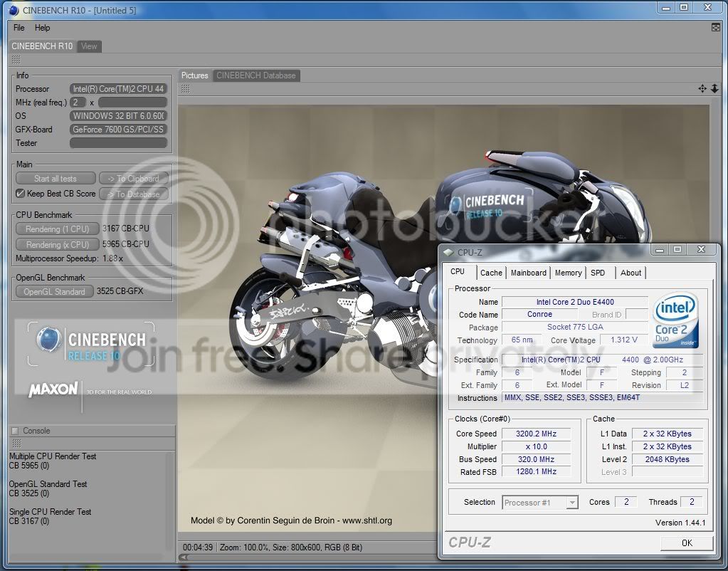Run the Rendering (x CPU) benchmark
Image resolution: width=728 pixels, height=571 pixels.
(x=57, y=244)
